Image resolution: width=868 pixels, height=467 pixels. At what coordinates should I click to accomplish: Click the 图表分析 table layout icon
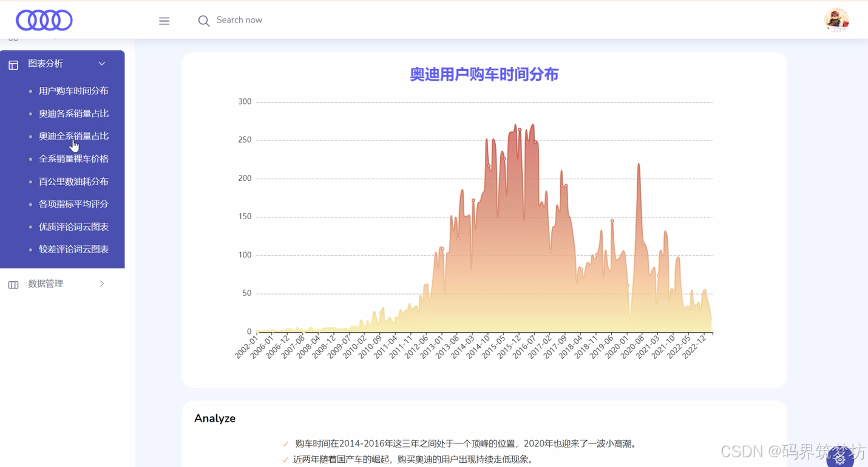pyautogui.click(x=13, y=64)
